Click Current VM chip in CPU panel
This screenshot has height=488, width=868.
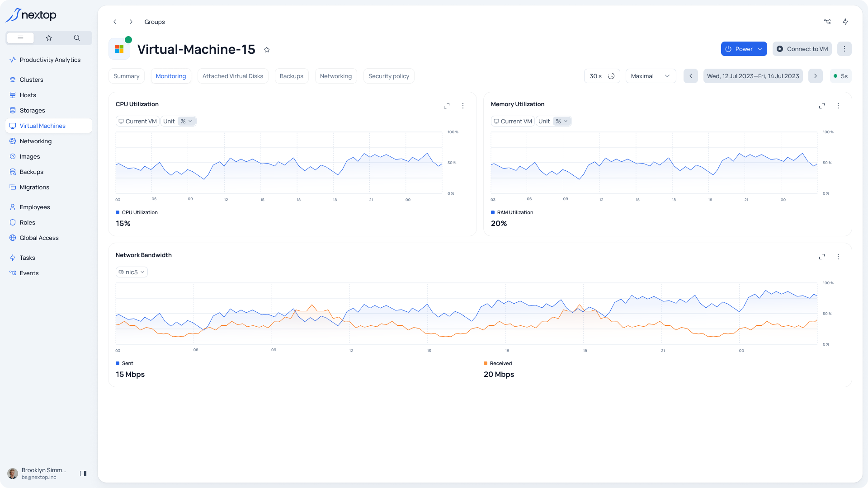[x=138, y=121]
